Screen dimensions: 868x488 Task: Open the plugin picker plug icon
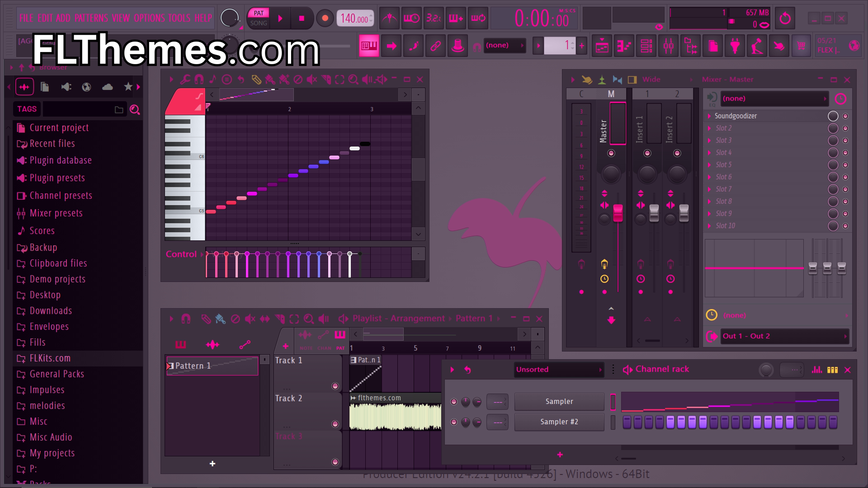(x=735, y=46)
